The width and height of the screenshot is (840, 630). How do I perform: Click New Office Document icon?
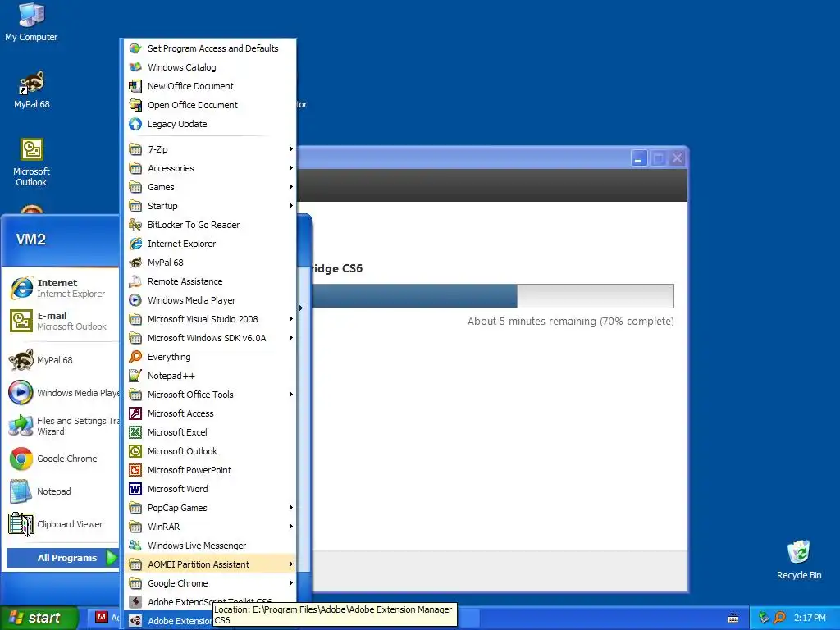[x=135, y=85]
